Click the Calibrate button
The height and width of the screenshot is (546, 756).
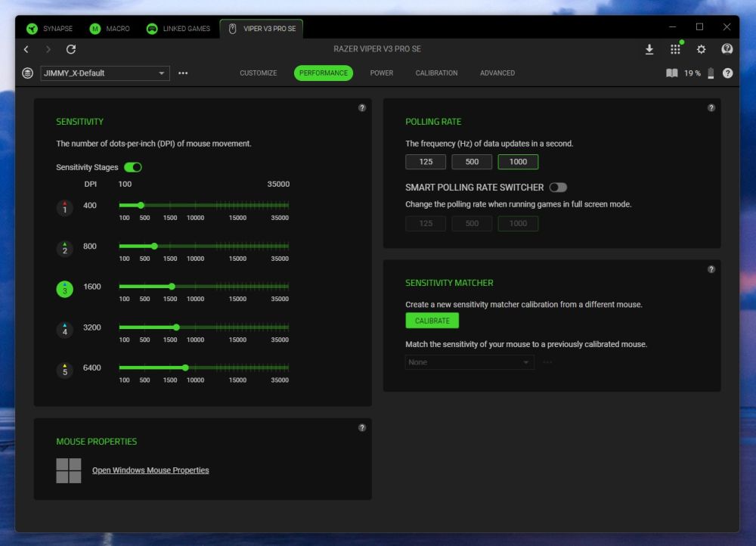coord(432,321)
